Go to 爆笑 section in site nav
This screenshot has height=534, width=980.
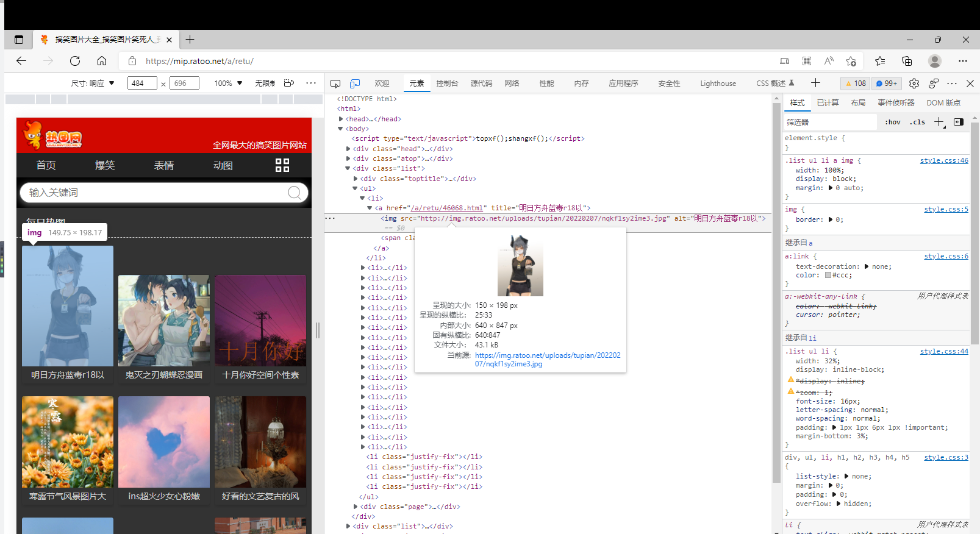pyautogui.click(x=105, y=165)
